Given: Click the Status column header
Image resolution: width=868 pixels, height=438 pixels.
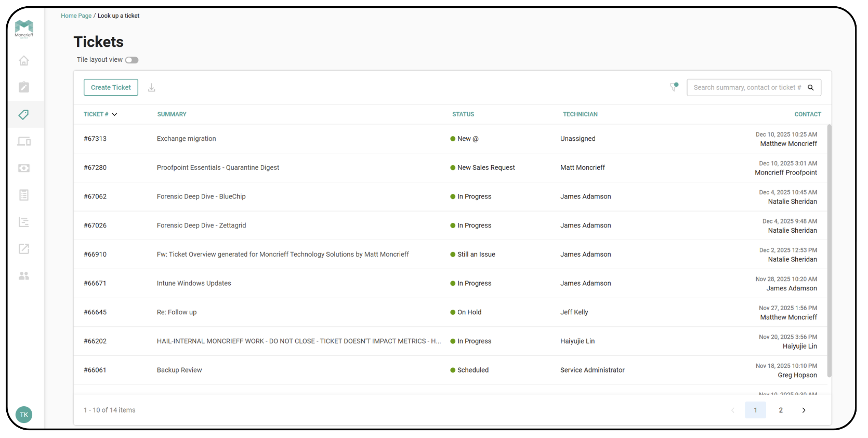Looking at the screenshot, I should pyautogui.click(x=463, y=114).
